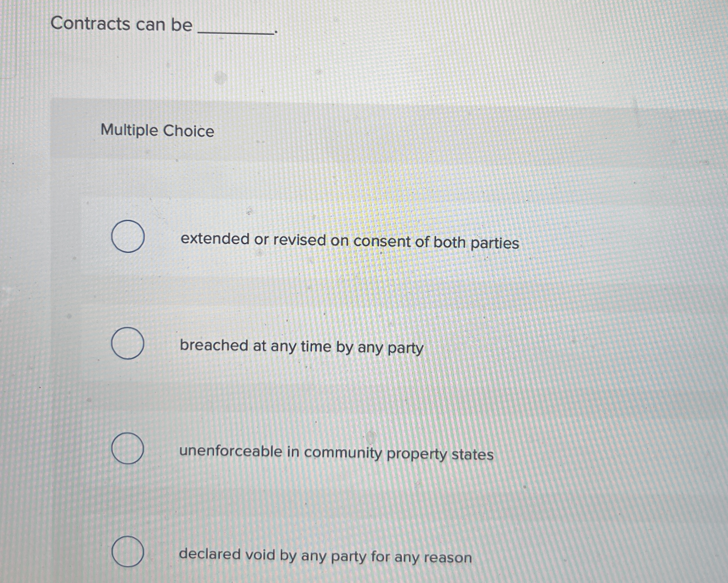Select the radio button for "unenforceable in community property states"
728x583 pixels.
pyautogui.click(x=128, y=448)
